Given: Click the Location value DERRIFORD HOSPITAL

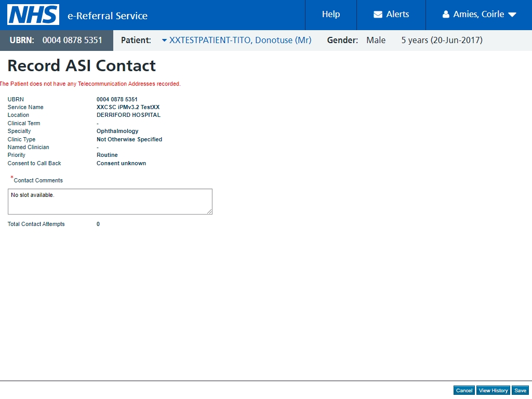Looking at the screenshot, I should click(x=129, y=115).
